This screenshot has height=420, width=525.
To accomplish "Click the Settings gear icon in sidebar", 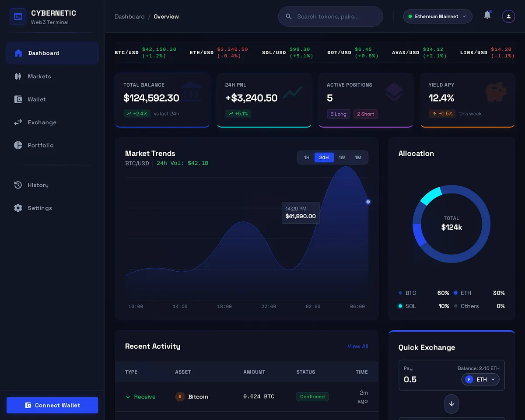I will (x=18, y=208).
